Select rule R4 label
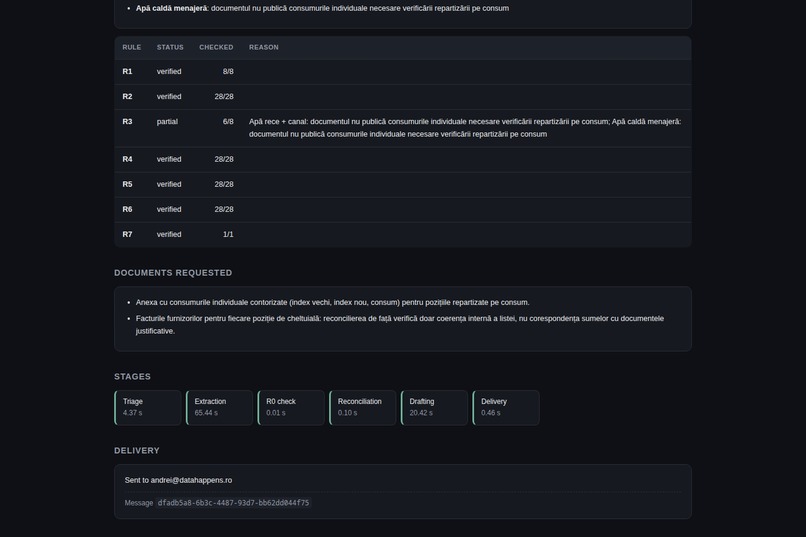This screenshot has height=537, width=806. (127, 159)
